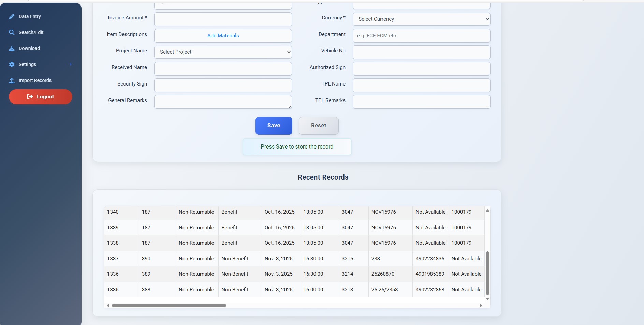
Task: Go to Import Records page
Action: coord(35,80)
